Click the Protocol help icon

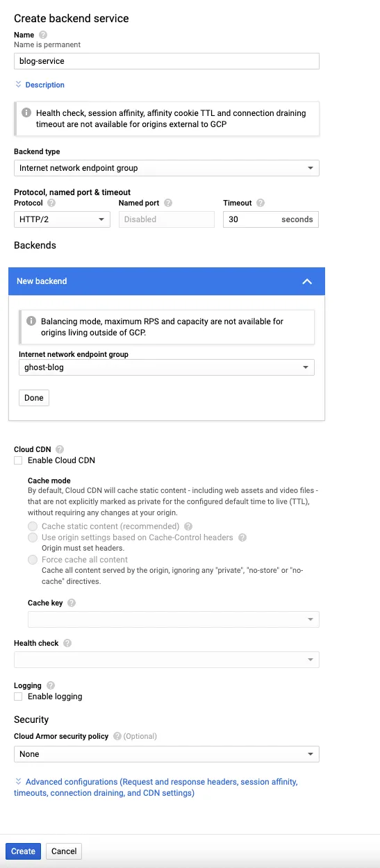pyautogui.click(x=51, y=203)
